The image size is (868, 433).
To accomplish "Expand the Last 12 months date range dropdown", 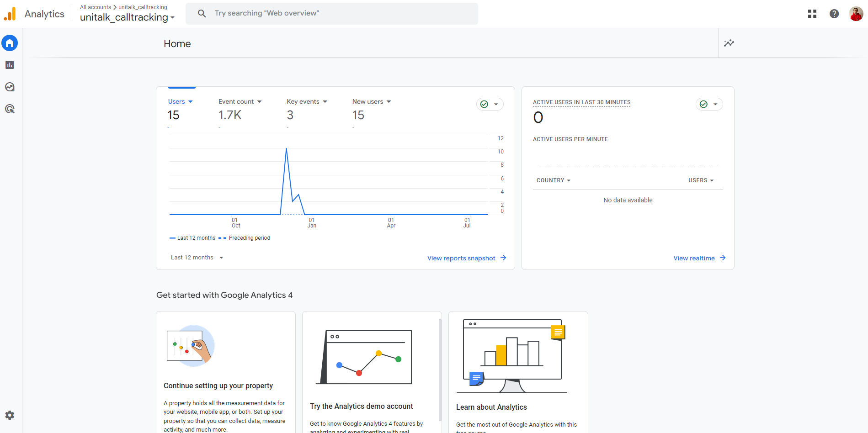I will 197,258.
